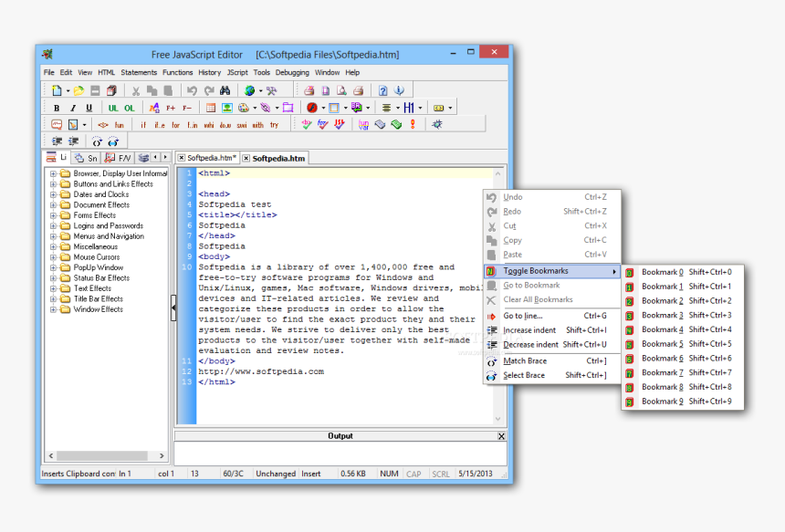Open Find using the binoculars icon
This screenshot has height=532, width=785.
(225, 89)
